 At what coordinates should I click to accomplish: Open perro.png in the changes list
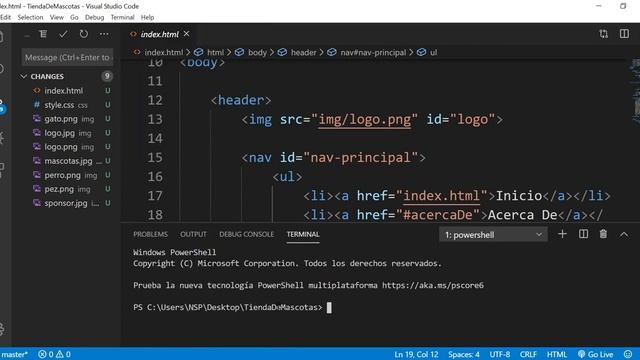[x=62, y=175]
